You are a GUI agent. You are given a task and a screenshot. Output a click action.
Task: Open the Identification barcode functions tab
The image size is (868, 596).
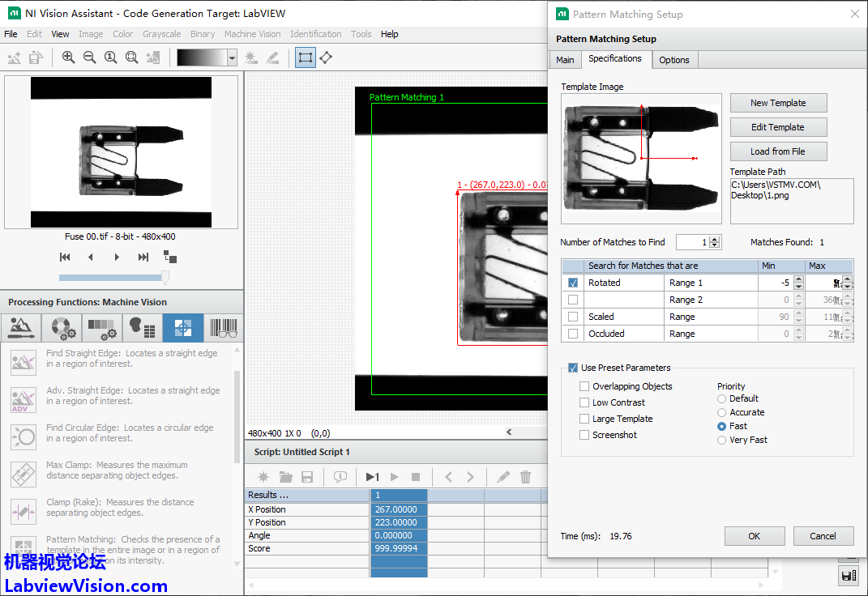(x=224, y=328)
